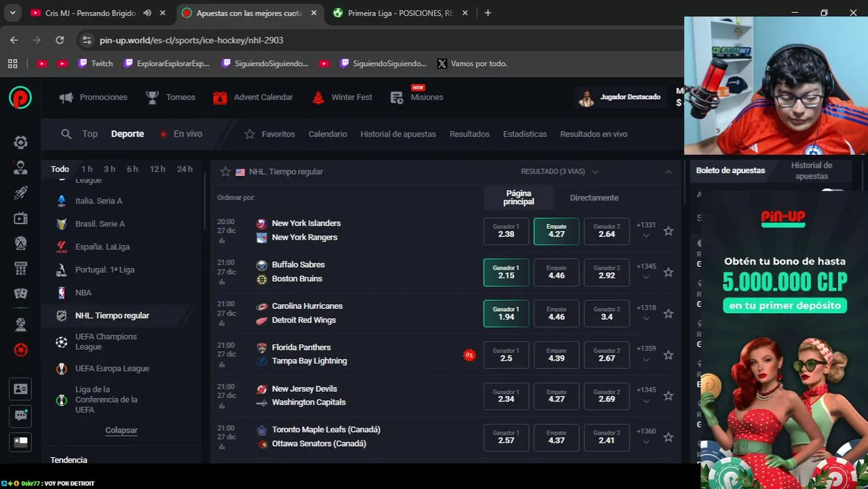Filter matches by 3 h
This screenshot has width=868, height=489.
point(109,169)
